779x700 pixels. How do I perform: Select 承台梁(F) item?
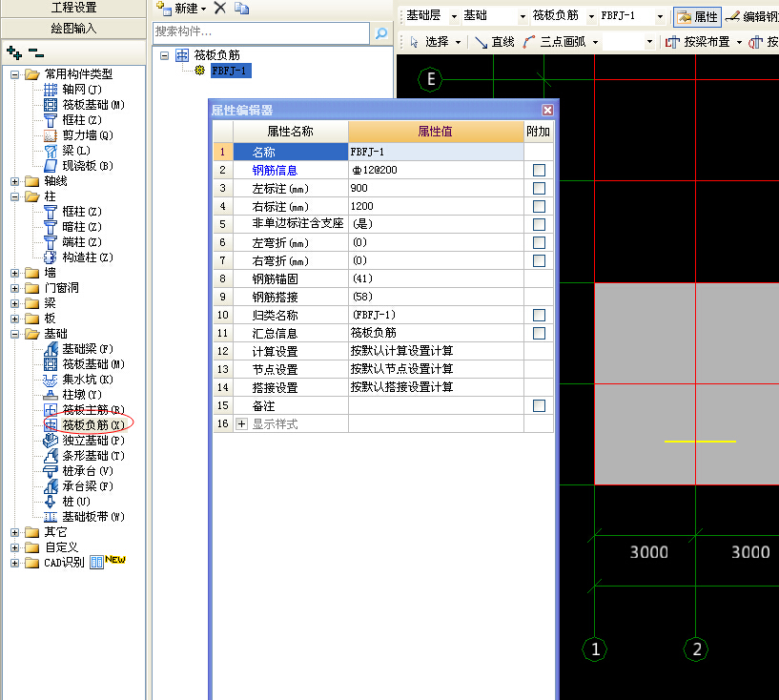[78, 485]
